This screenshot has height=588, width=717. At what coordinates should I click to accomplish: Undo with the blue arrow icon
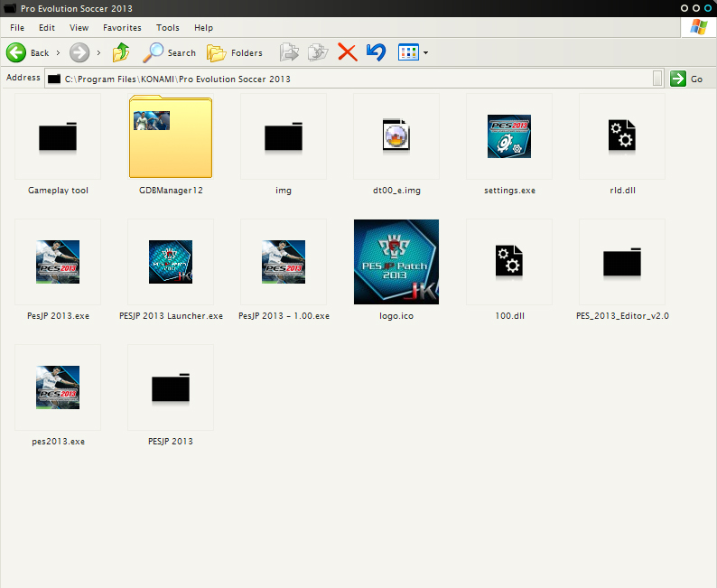(x=377, y=52)
